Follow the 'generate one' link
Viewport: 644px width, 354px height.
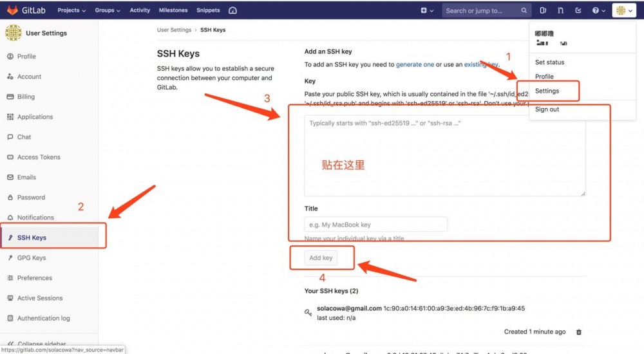(x=415, y=64)
